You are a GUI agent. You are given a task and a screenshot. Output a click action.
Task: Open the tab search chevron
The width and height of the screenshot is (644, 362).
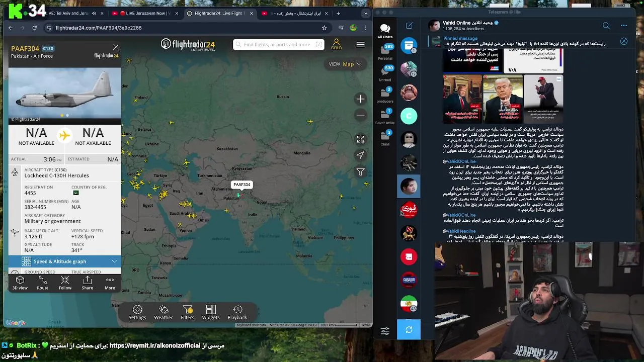point(365,14)
